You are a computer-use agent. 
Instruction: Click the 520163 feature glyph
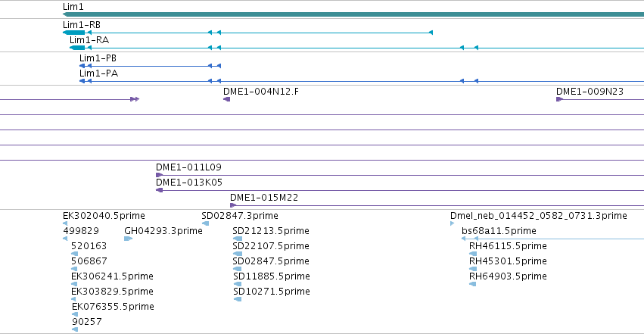(74, 254)
